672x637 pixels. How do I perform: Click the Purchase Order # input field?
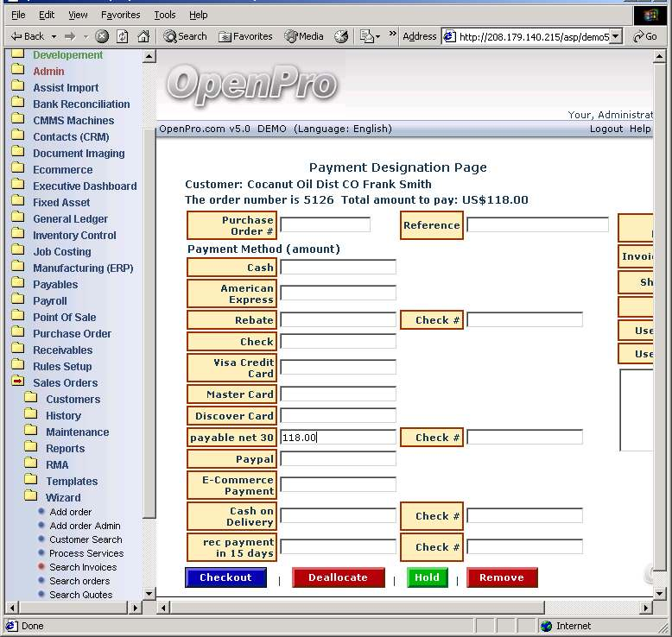pos(325,224)
